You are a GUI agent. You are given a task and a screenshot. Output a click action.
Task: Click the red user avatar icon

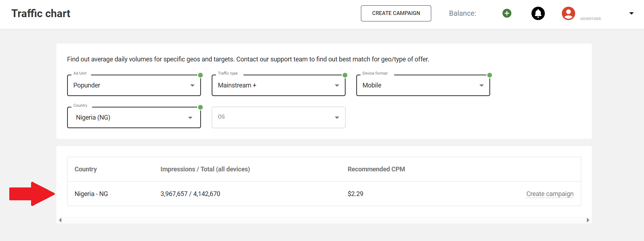click(568, 13)
